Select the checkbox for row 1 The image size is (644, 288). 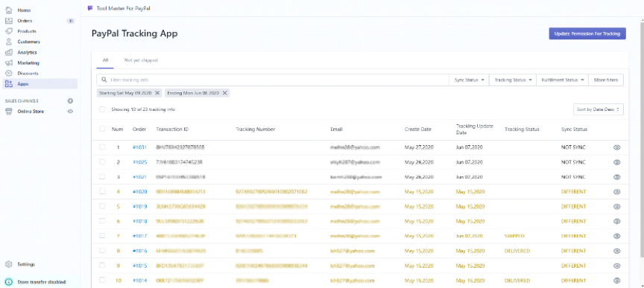coord(102,147)
